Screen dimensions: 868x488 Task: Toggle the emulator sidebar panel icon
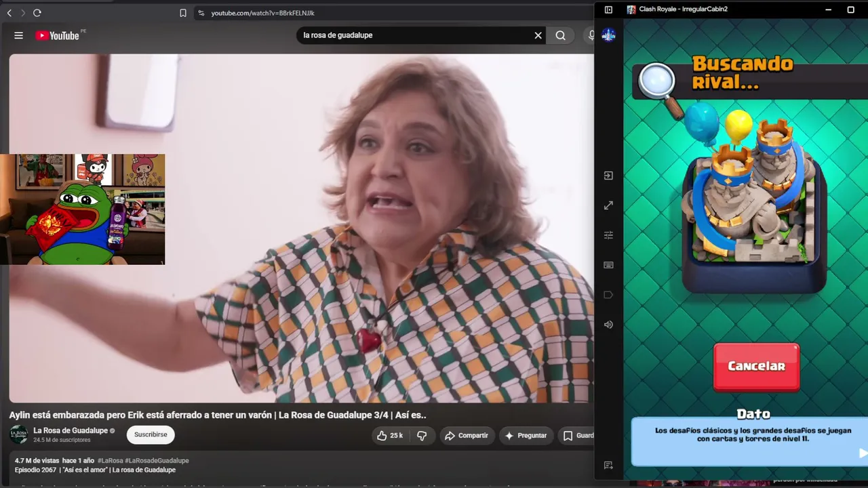click(x=608, y=9)
